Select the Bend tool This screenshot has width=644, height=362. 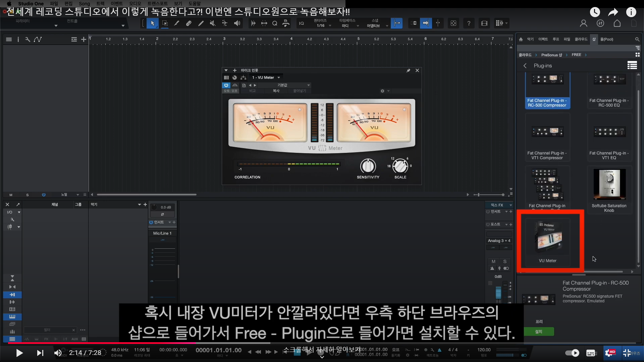[224, 23]
